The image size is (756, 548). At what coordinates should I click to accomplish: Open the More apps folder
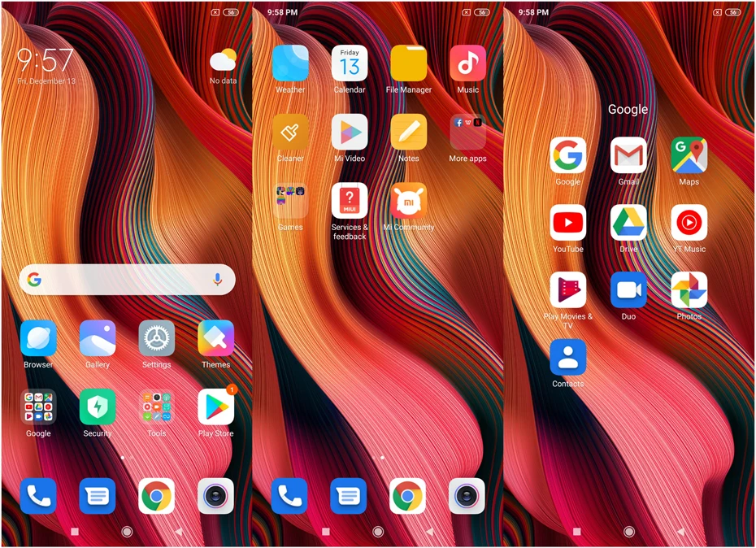coord(467,132)
